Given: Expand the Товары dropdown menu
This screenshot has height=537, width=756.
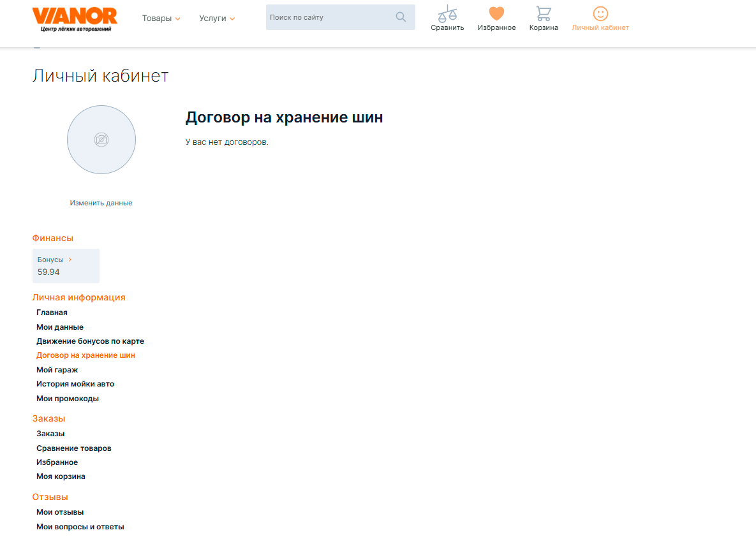Looking at the screenshot, I should pos(161,18).
